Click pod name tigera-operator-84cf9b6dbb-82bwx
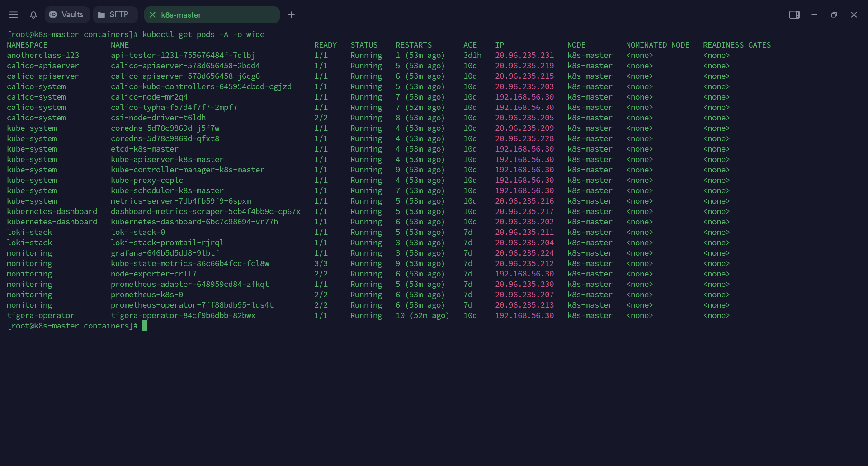This screenshot has height=466, width=868. pyautogui.click(x=183, y=315)
